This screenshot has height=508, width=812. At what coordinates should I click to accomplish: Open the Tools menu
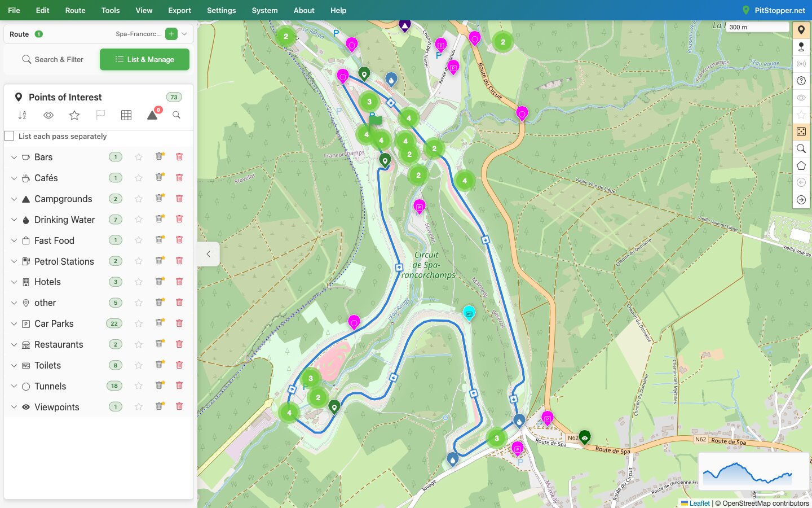(x=111, y=10)
